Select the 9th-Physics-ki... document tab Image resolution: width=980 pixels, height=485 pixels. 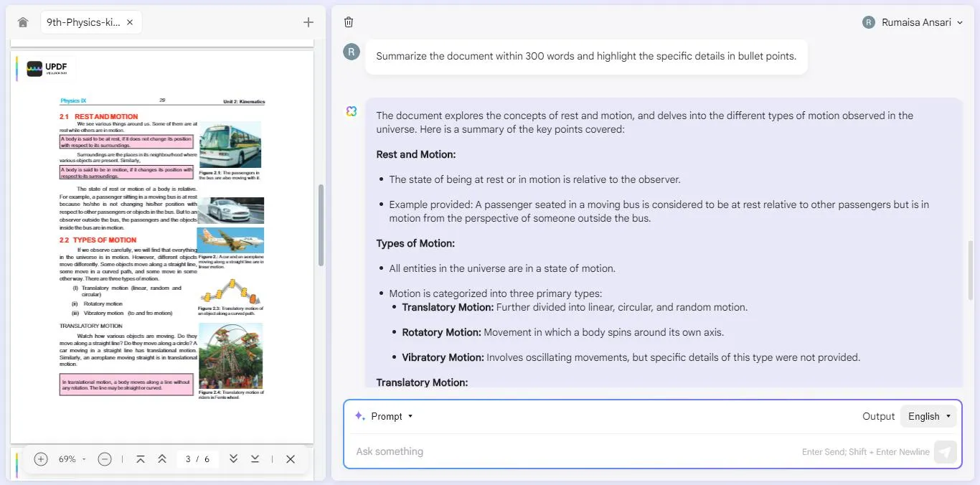coord(91,22)
